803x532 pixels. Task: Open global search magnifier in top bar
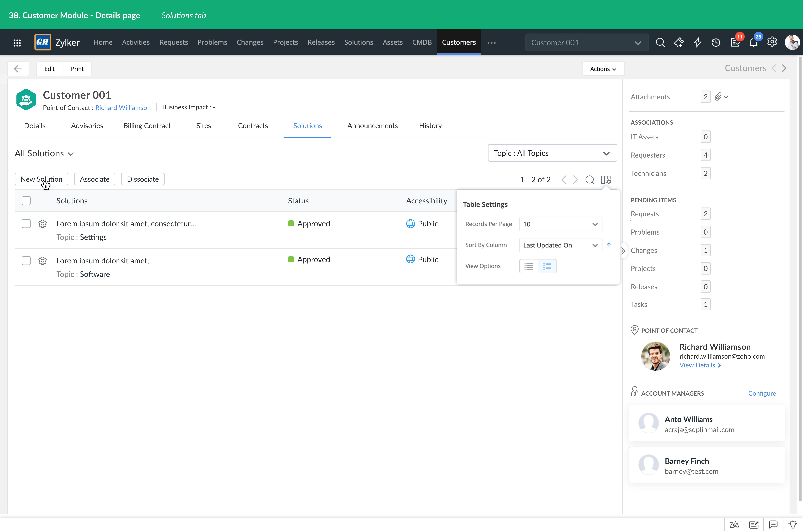tap(660, 42)
